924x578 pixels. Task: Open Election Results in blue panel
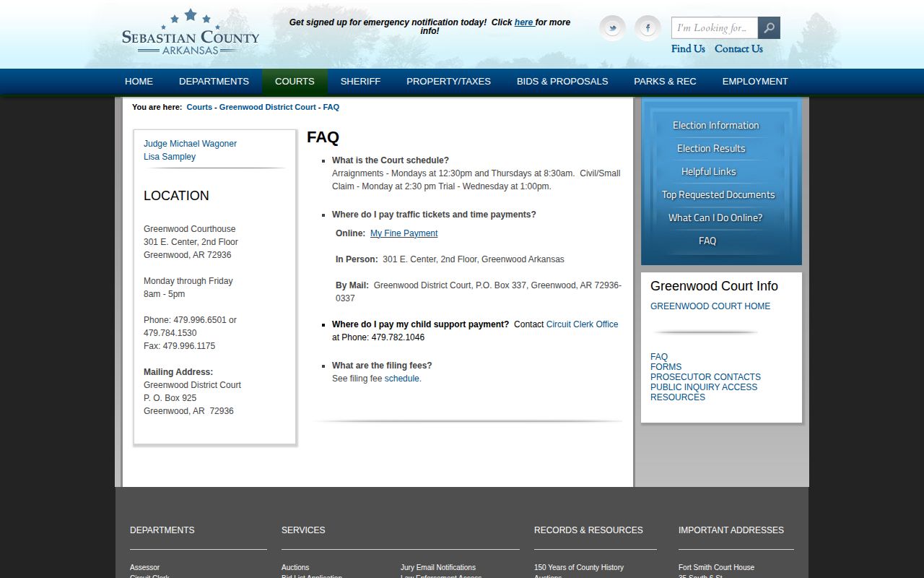[x=711, y=149]
